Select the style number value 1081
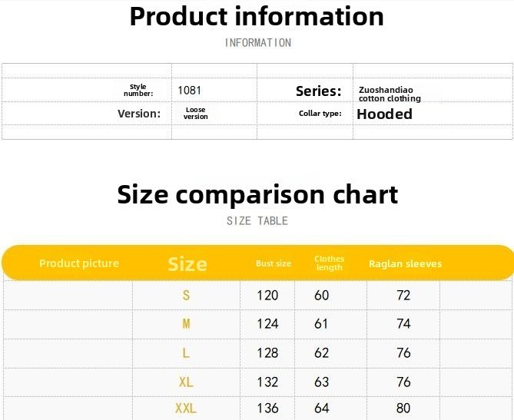 tap(190, 91)
